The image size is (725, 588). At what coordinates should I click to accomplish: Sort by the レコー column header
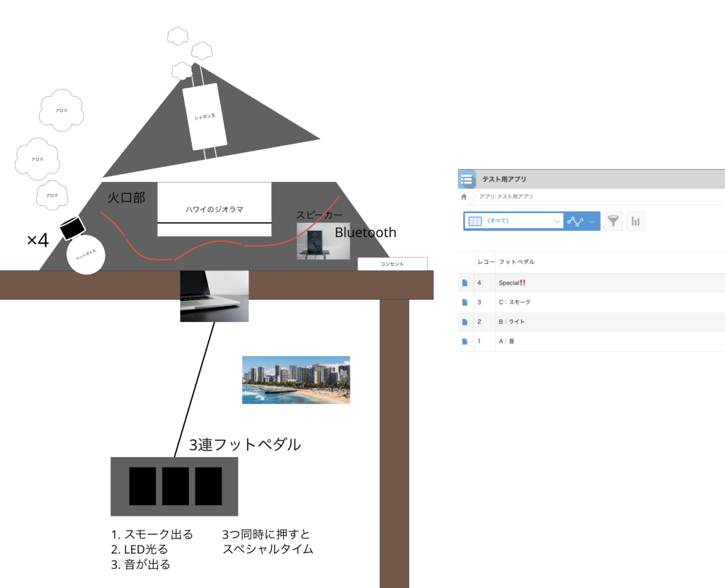click(x=486, y=262)
